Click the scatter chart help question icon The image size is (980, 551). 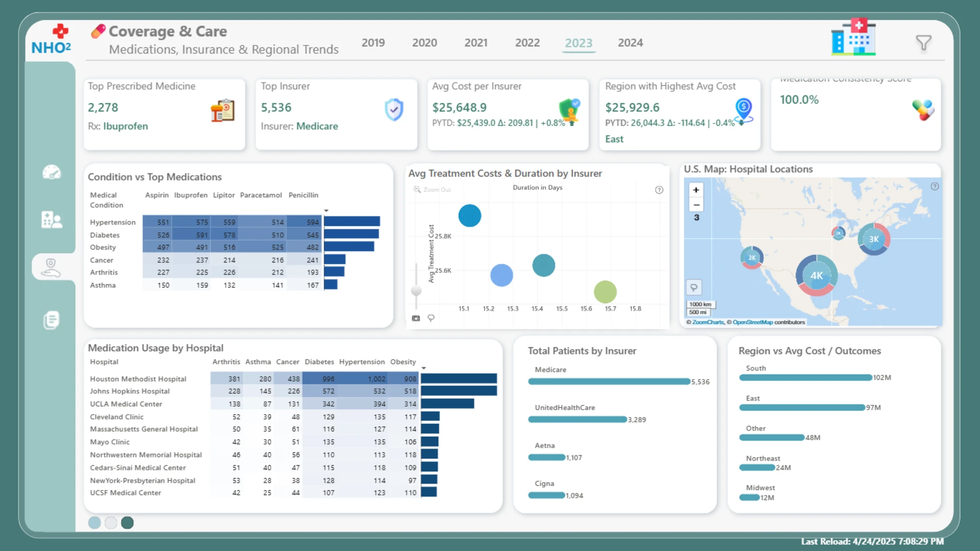(659, 190)
